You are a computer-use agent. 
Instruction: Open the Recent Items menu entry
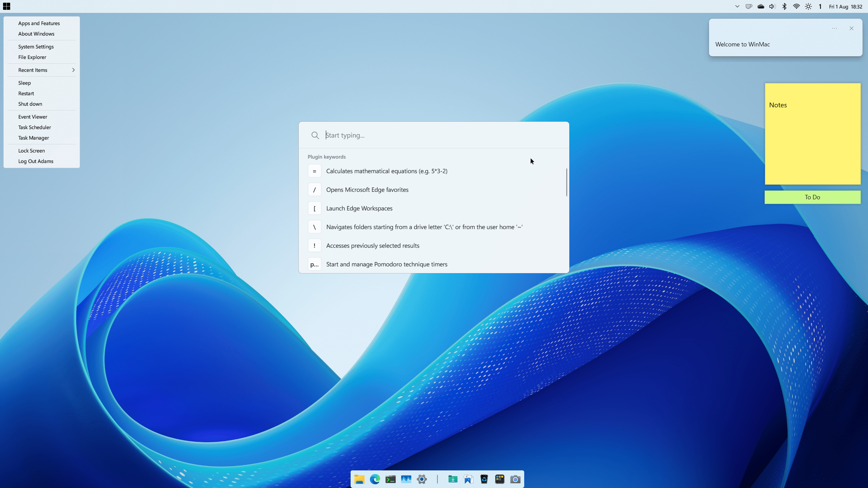coord(42,70)
